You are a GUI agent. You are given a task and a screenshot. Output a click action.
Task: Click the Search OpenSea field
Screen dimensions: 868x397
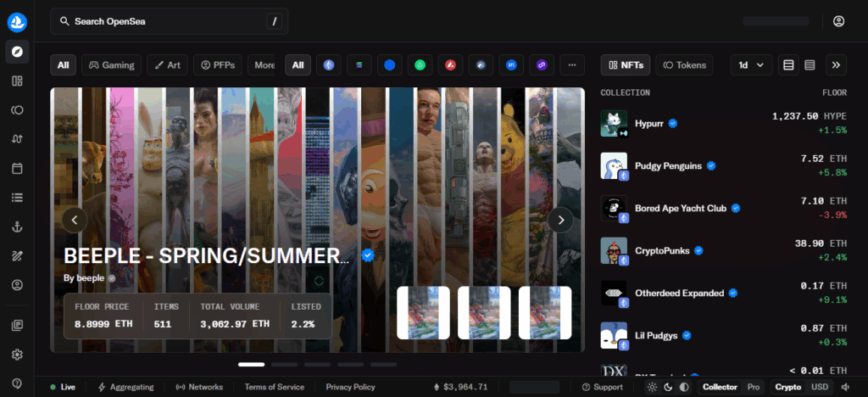170,21
